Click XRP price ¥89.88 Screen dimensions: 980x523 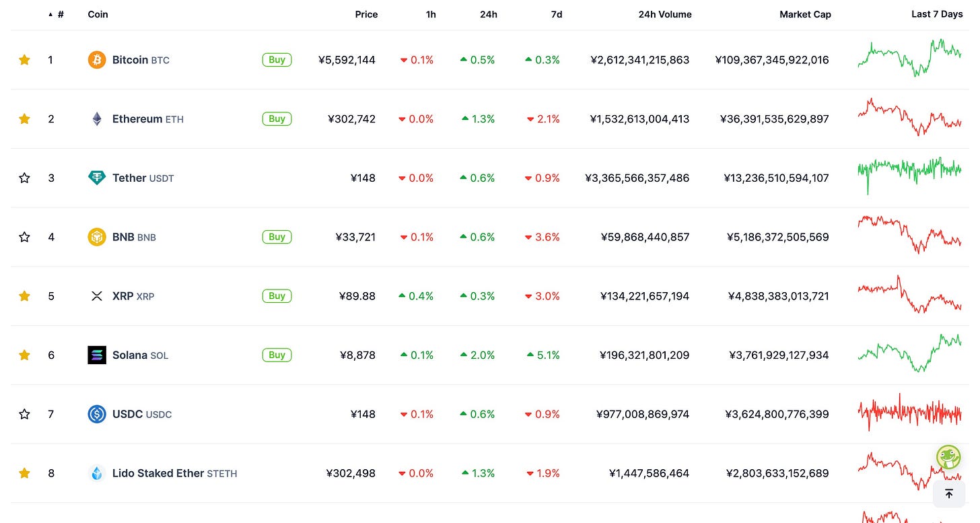coord(357,296)
